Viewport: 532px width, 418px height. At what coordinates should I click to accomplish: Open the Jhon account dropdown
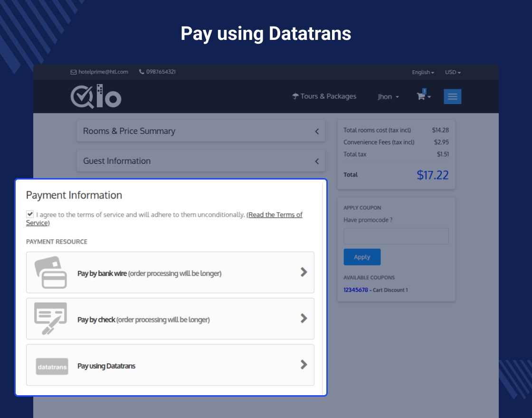(x=388, y=97)
